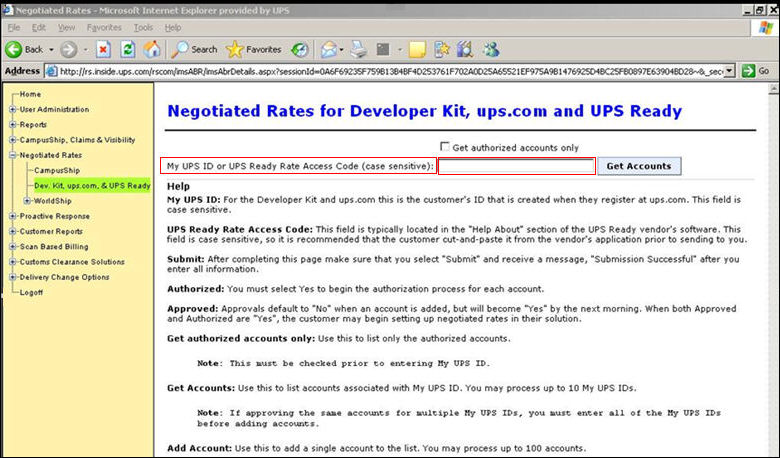Click the Delivery Change Options tree label
Viewport: 780px width, 458px height.
(64, 277)
